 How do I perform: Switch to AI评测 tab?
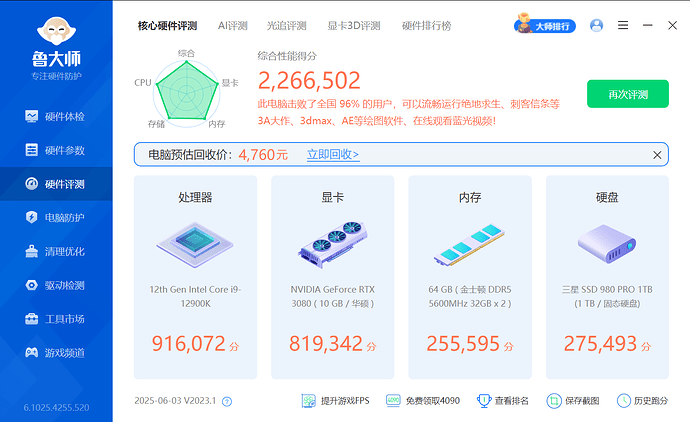tap(232, 26)
